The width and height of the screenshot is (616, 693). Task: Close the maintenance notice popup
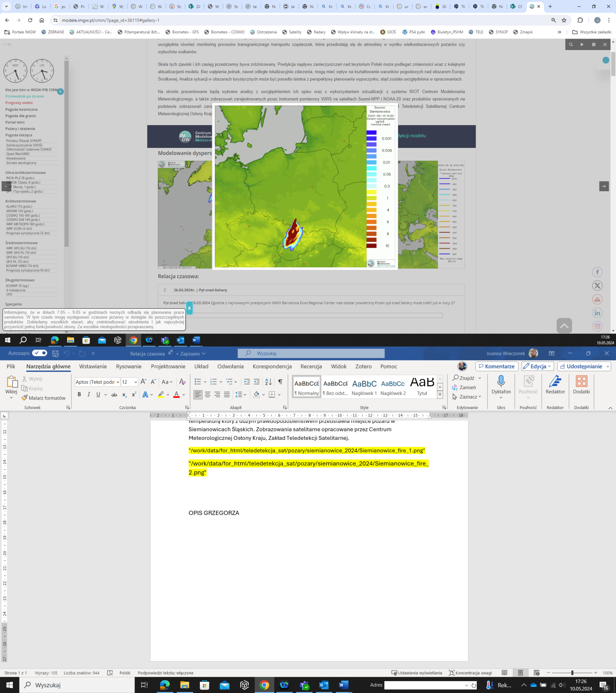[x=189, y=308]
